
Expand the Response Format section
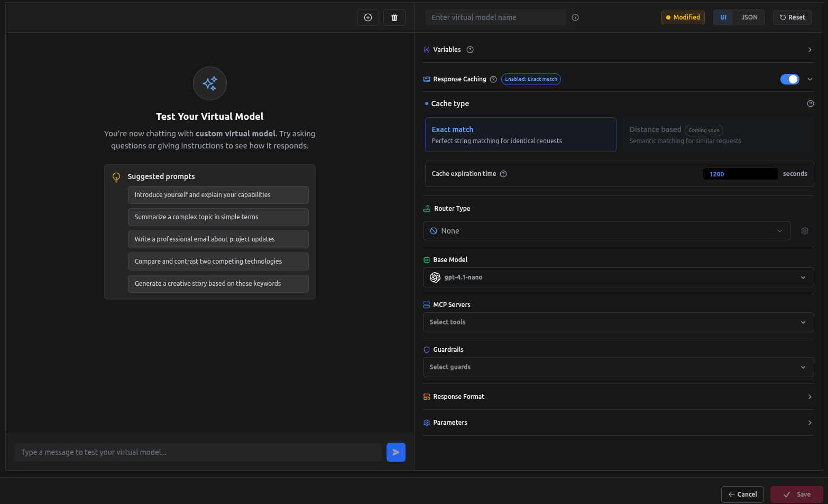(618, 397)
